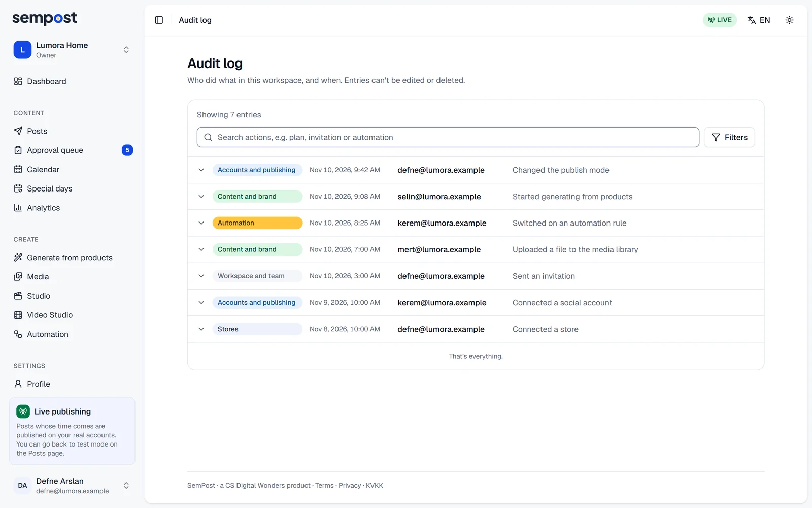Click the Approval queue badge showing 5
812x508 pixels.
[x=127, y=150]
